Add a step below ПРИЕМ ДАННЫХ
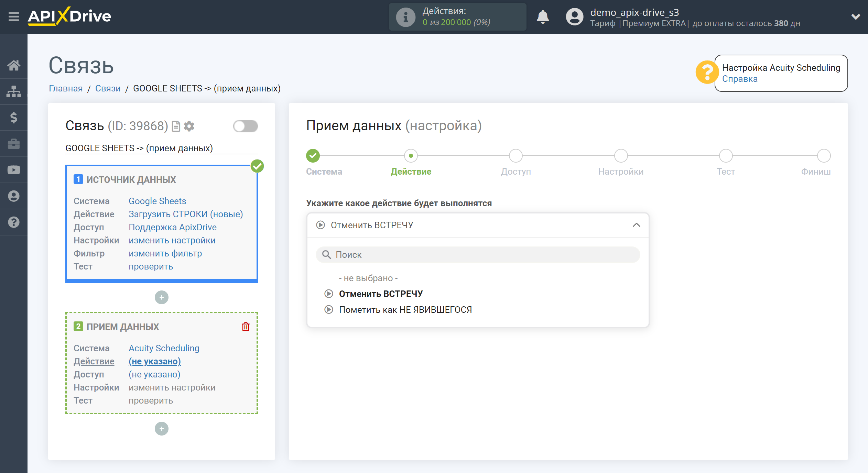868x473 pixels. pyautogui.click(x=162, y=429)
